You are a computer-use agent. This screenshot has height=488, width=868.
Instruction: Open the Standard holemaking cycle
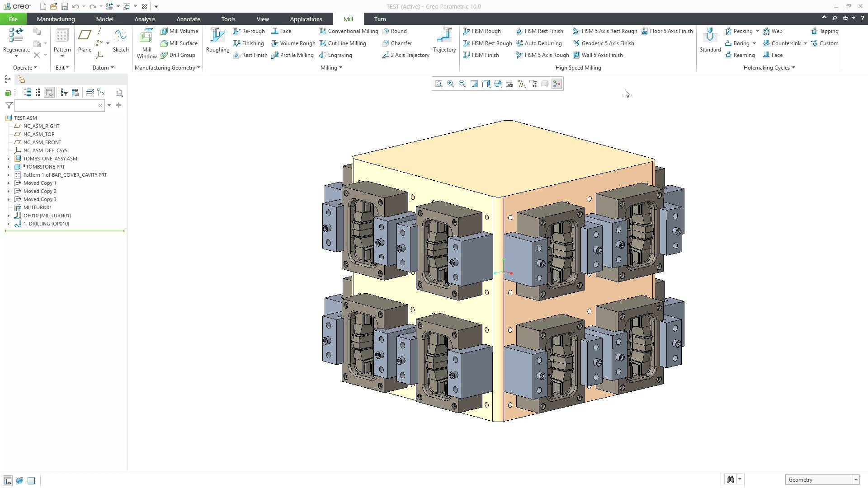pos(710,41)
